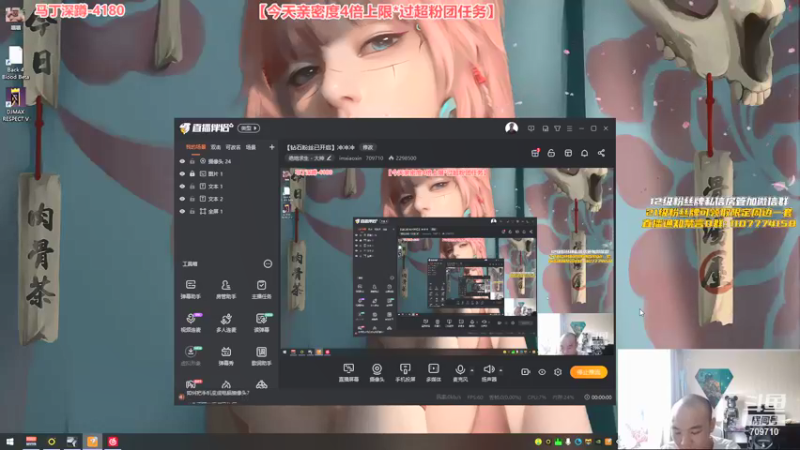Click the edit pencil next to 绝地求生 category
This screenshot has height=450, width=800.
(x=329, y=158)
